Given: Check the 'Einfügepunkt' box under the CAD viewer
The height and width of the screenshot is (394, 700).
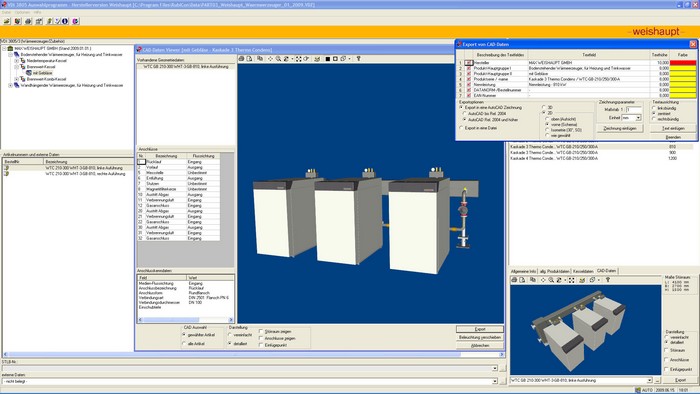Looking at the screenshot, I should pos(261,345).
